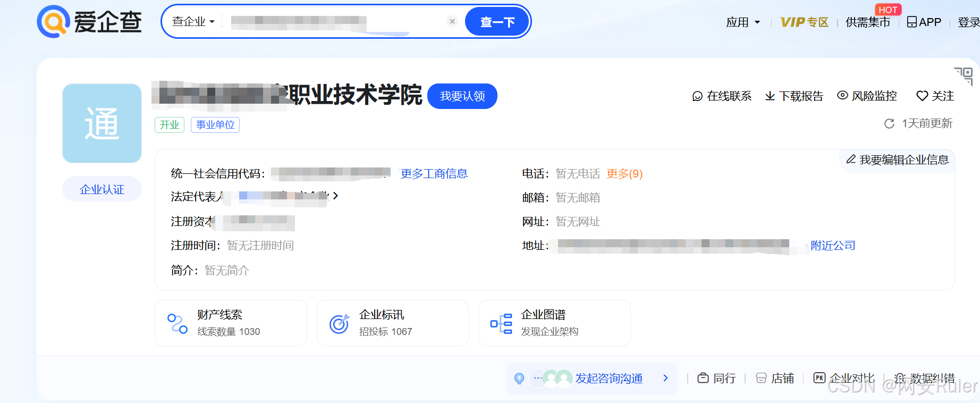This screenshot has width=980, height=403.
Task: Open the VIP专区 section
Action: click(x=804, y=22)
